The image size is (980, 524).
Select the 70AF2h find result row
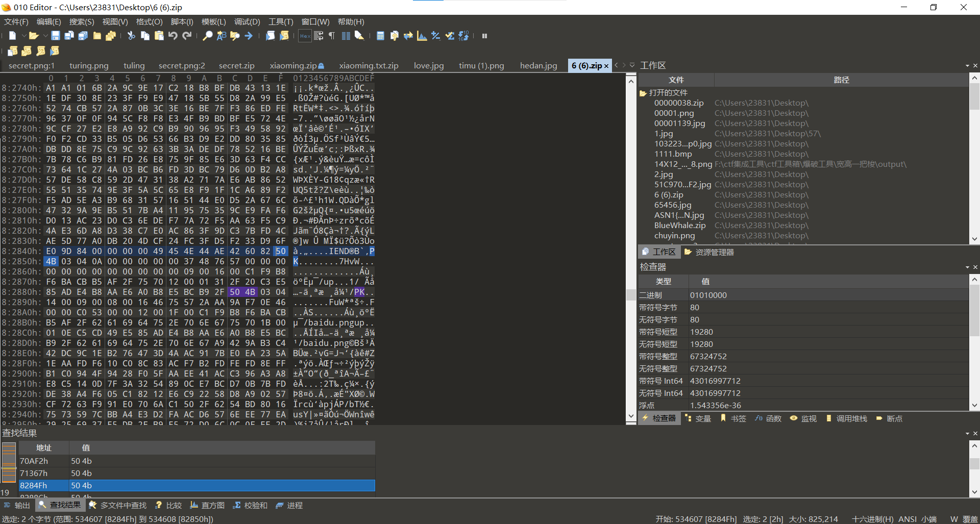197,461
